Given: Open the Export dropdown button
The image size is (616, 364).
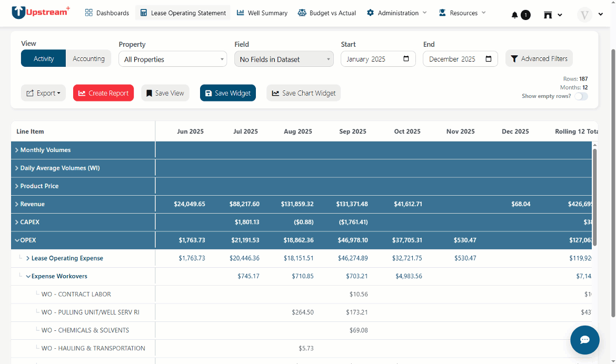Looking at the screenshot, I should click(43, 93).
